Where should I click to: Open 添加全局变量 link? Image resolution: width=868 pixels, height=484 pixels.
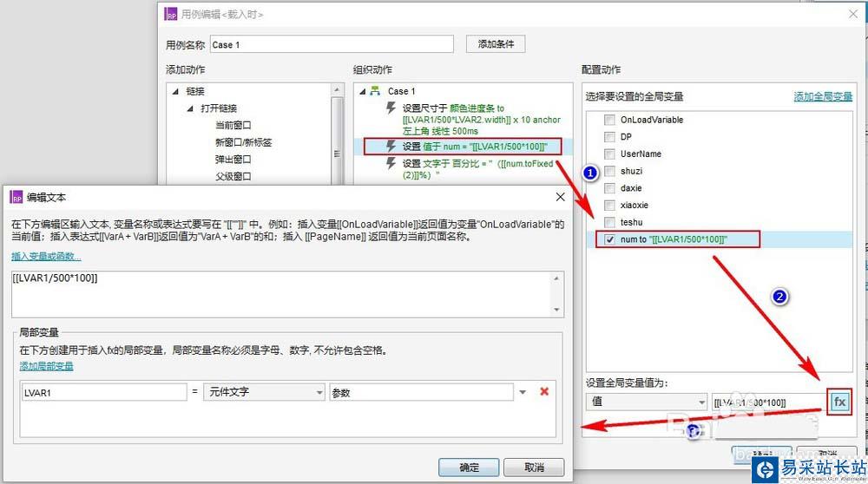(823, 96)
